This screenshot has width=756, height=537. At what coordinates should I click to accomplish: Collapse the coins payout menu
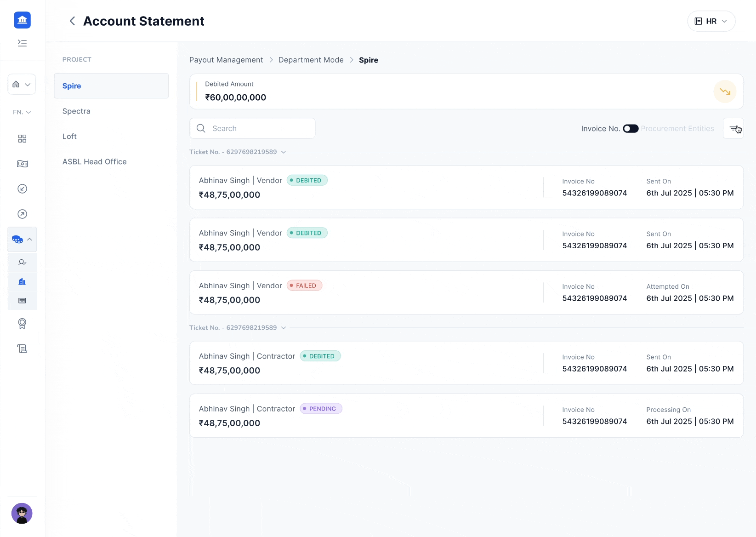pyautogui.click(x=22, y=239)
